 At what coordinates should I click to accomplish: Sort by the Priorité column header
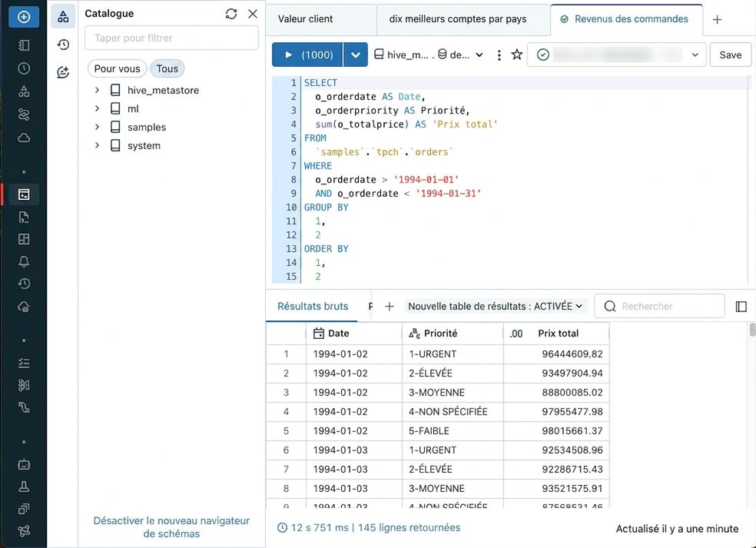[x=453, y=334]
